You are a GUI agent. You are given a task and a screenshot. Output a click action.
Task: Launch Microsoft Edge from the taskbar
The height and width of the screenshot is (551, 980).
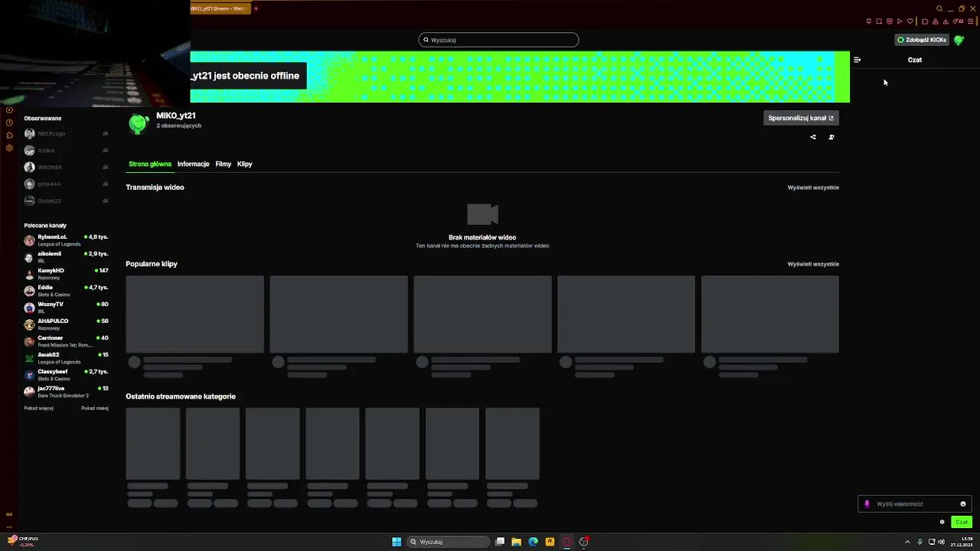(534, 542)
